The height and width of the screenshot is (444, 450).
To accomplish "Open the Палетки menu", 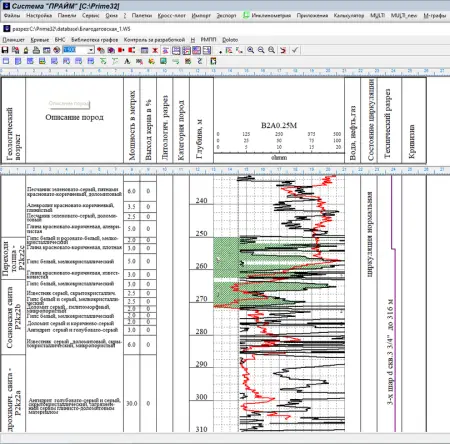I will (x=142, y=15).
